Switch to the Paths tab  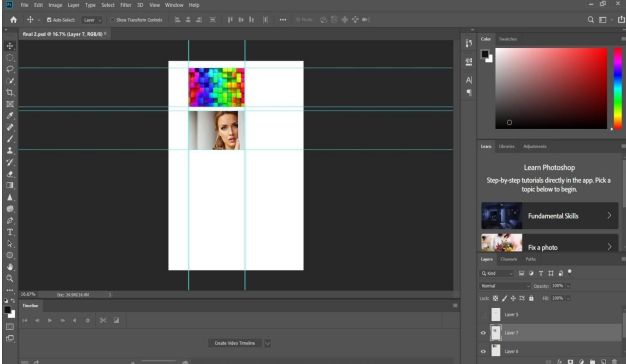click(x=531, y=259)
